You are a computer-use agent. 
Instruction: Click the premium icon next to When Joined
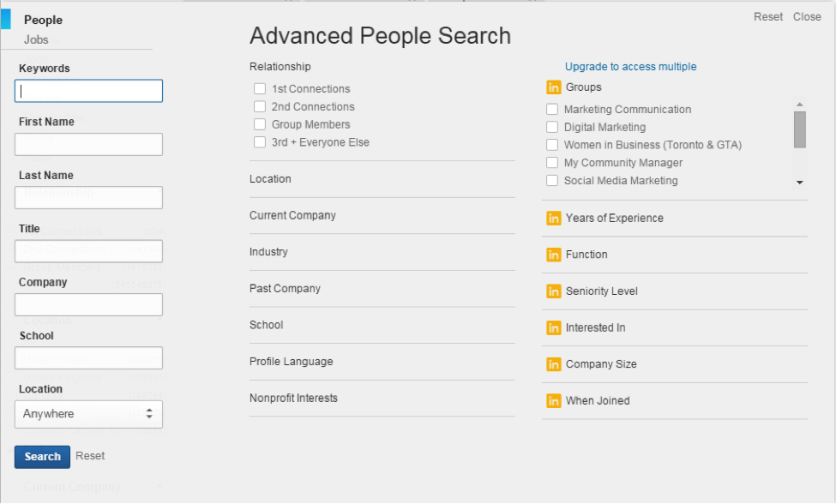[553, 400]
